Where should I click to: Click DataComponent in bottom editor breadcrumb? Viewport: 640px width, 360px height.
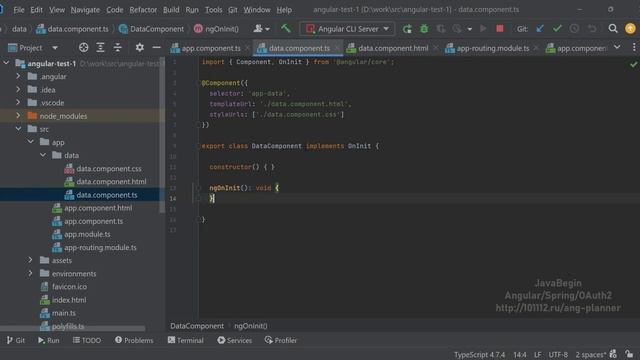point(197,326)
